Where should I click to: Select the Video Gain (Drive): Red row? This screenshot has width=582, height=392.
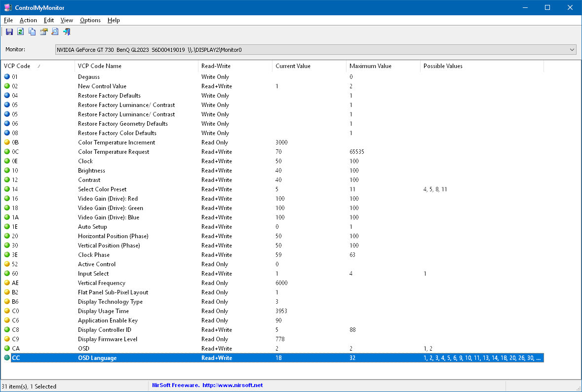click(x=273, y=199)
